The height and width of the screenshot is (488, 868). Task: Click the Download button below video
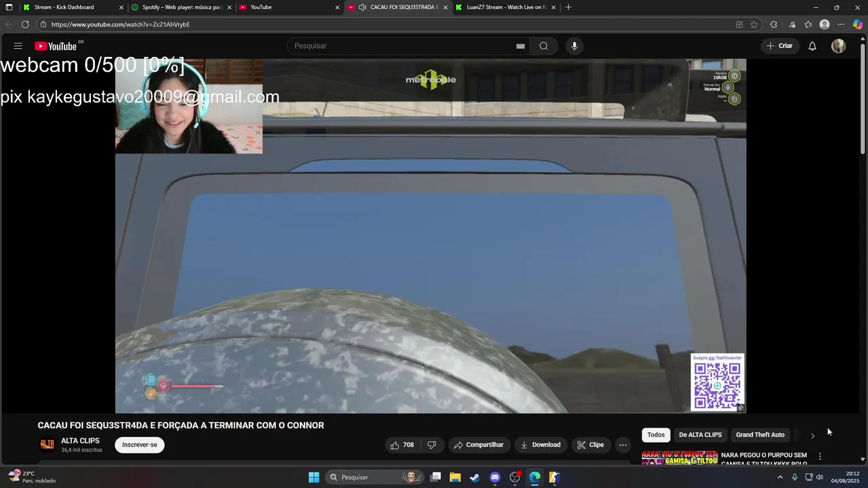pos(540,445)
